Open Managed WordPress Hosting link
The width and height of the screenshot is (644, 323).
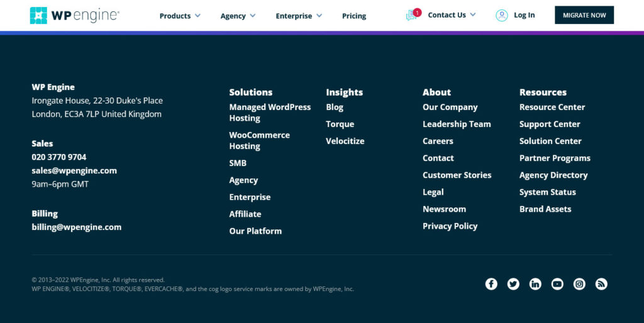point(270,112)
